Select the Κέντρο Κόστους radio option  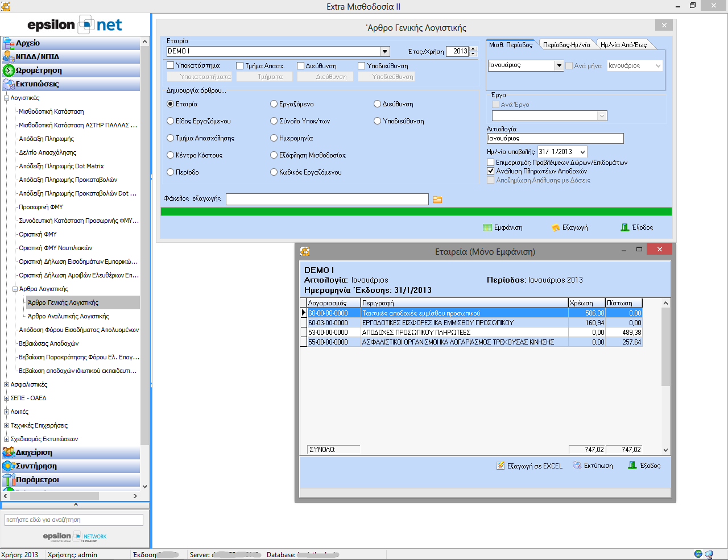171,155
